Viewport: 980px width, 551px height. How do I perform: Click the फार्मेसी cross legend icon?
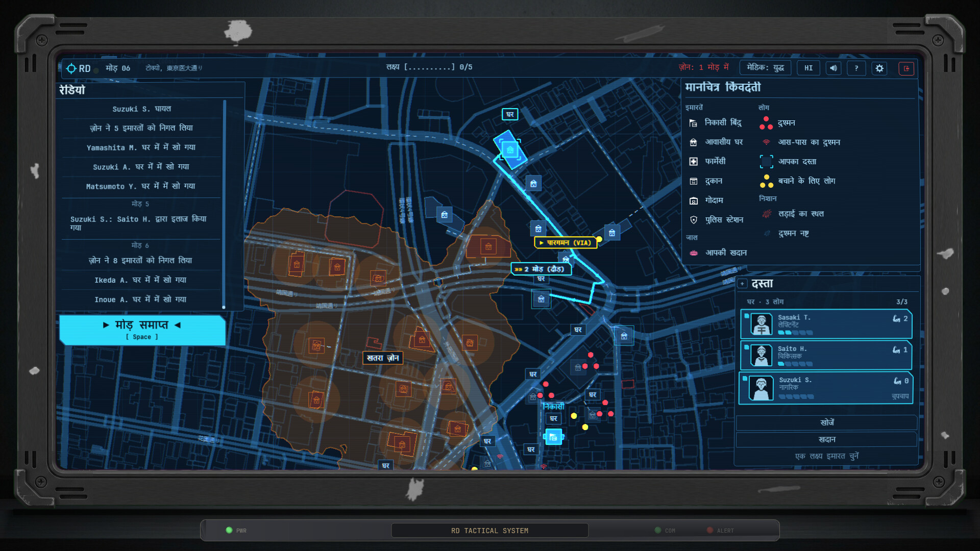point(693,162)
